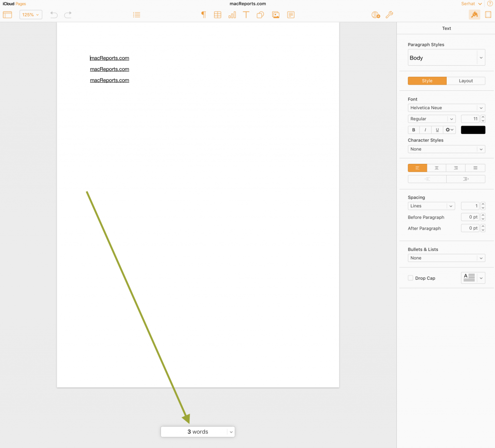
Task: Open the Collaborate icon
Action: pyautogui.click(x=376, y=15)
